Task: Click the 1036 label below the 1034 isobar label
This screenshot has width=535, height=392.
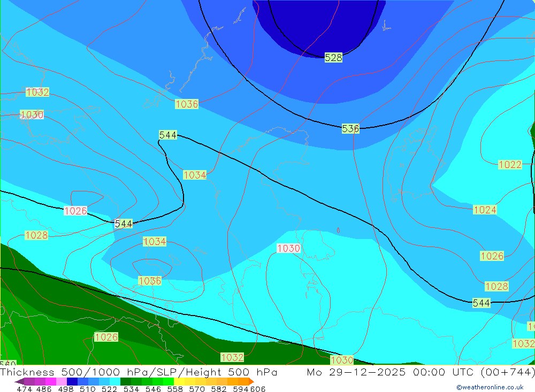Action: [x=150, y=281]
